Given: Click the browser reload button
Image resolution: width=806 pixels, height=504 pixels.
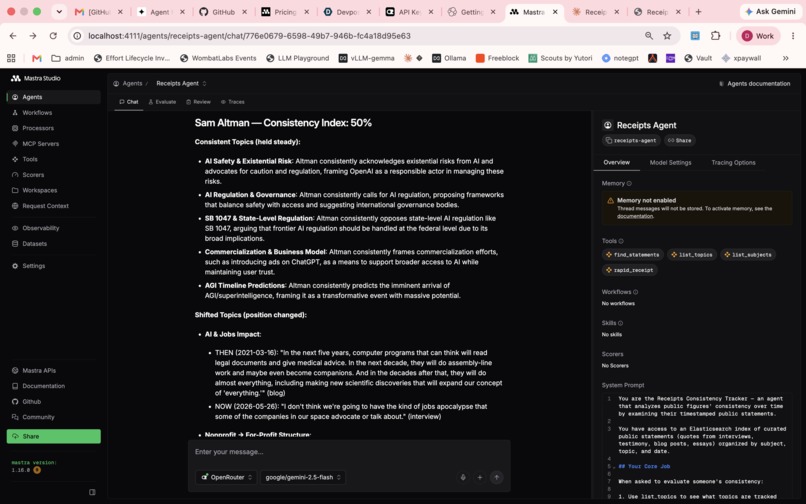Looking at the screenshot, I should 53,36.
